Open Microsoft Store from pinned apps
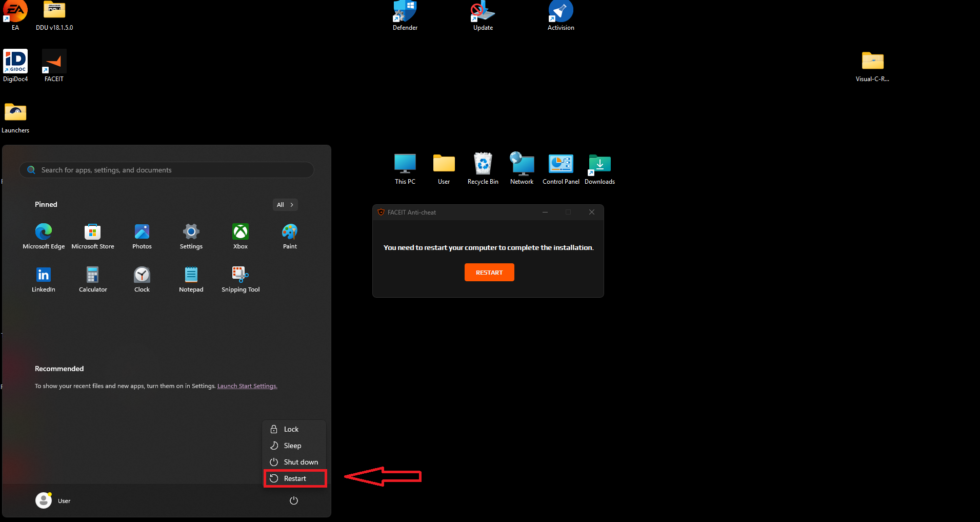This screenshot has width=980, height=522. tap(93, 236)
